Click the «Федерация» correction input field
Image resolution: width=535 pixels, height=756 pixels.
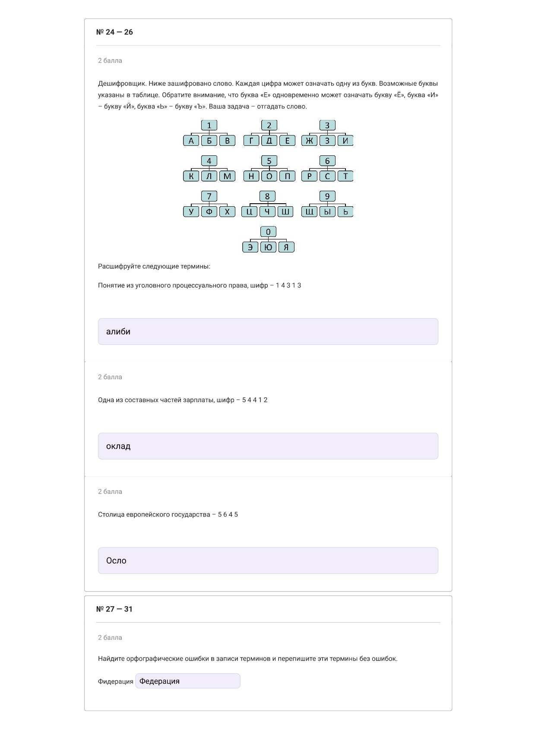188,681
